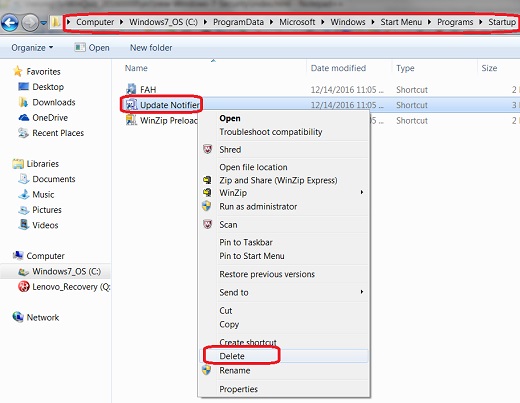Select the Update Notifier shortcut icon
Screen dimensions: 520x403
pyautogui.click(x=131, y=105)
